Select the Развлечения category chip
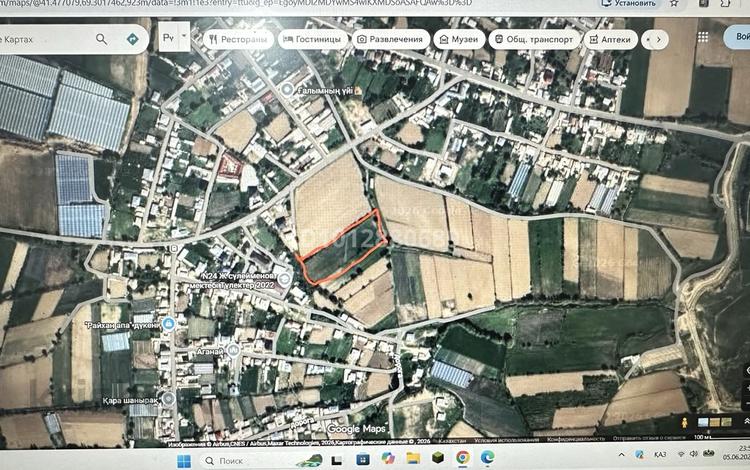750x470 pixels. [x=391, y=39]
